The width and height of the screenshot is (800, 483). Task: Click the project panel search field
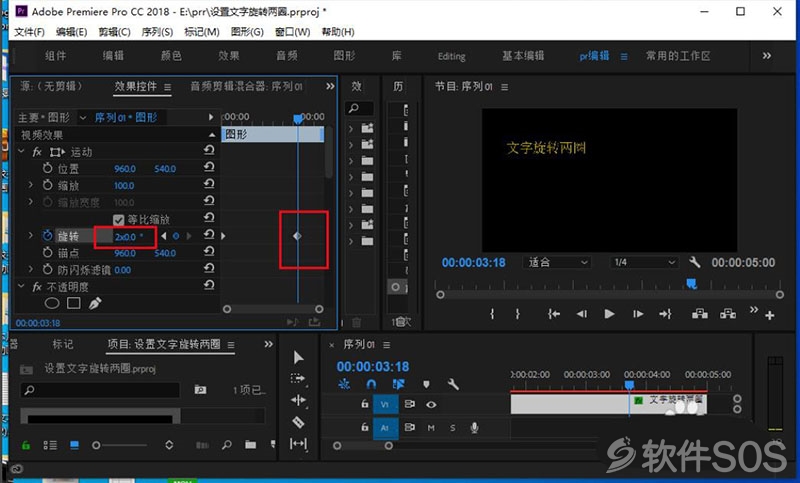pyautogui.click(x=100, y=390)
